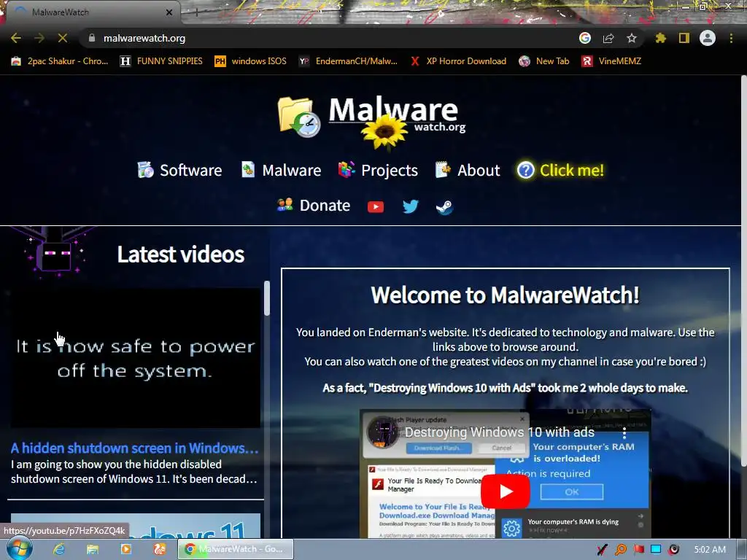Go back using the browser back arrow
The image size is (747, 560).
pyautogui.click(x=16, y=38)
